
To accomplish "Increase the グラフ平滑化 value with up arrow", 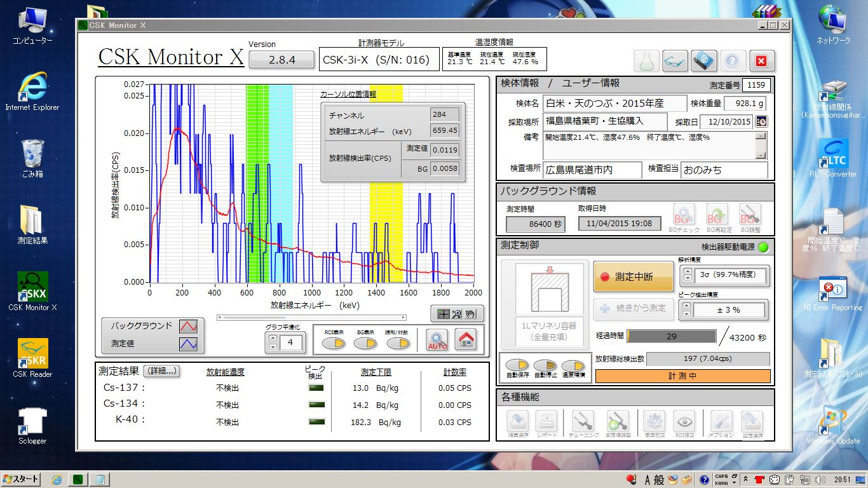I will (273, 339).
